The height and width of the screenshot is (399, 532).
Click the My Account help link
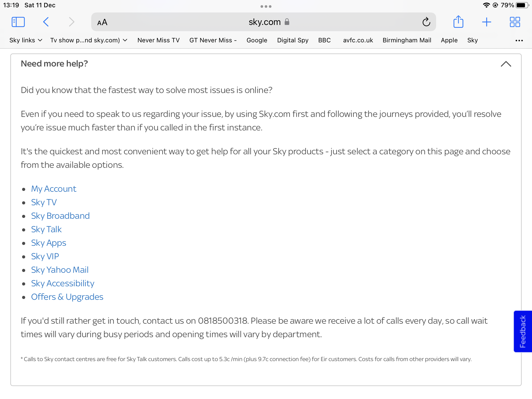click(54, 189)
